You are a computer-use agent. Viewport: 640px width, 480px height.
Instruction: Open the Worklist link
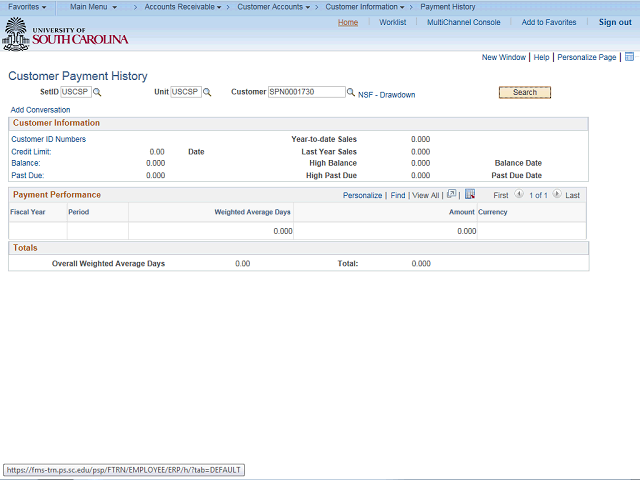pyautogui.click(x=393, y=22)
